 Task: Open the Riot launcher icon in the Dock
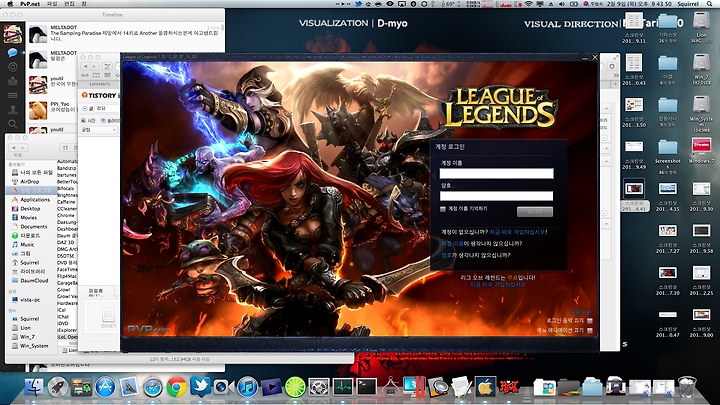(509, 387)
